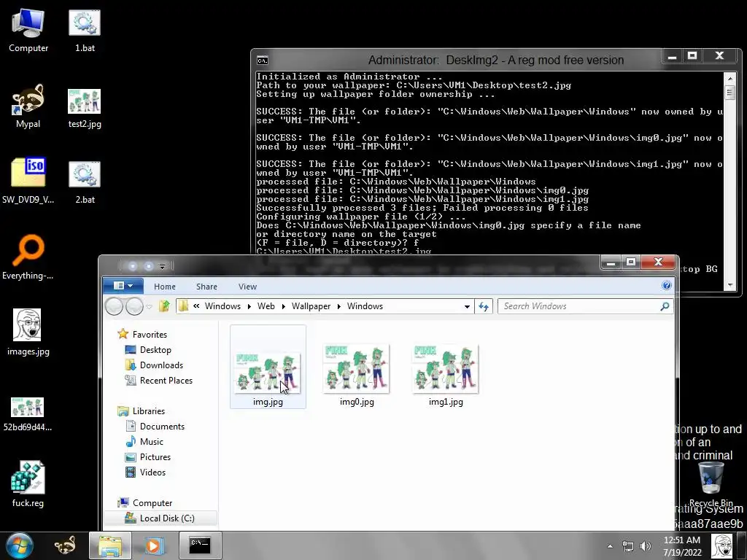The image size is (747, 560).
Task: Click the volume speaker tray icon
Action: tap(646, 546)
